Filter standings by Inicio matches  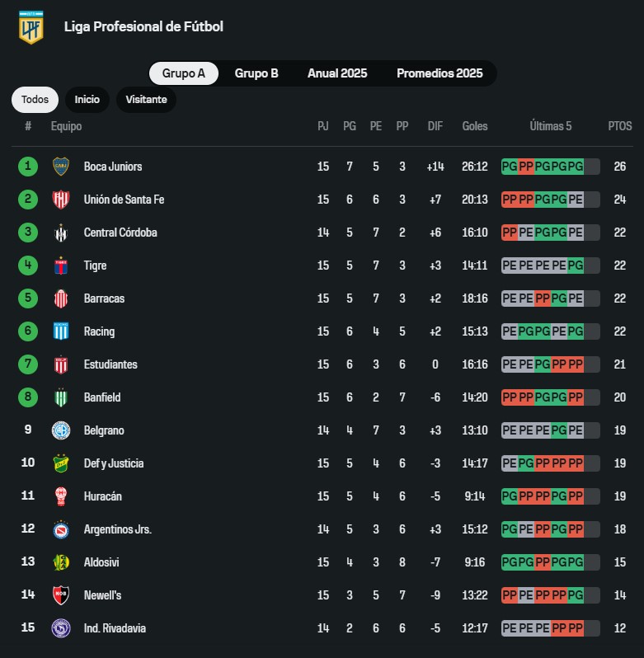pyautogui.click(x=87, y=100)
